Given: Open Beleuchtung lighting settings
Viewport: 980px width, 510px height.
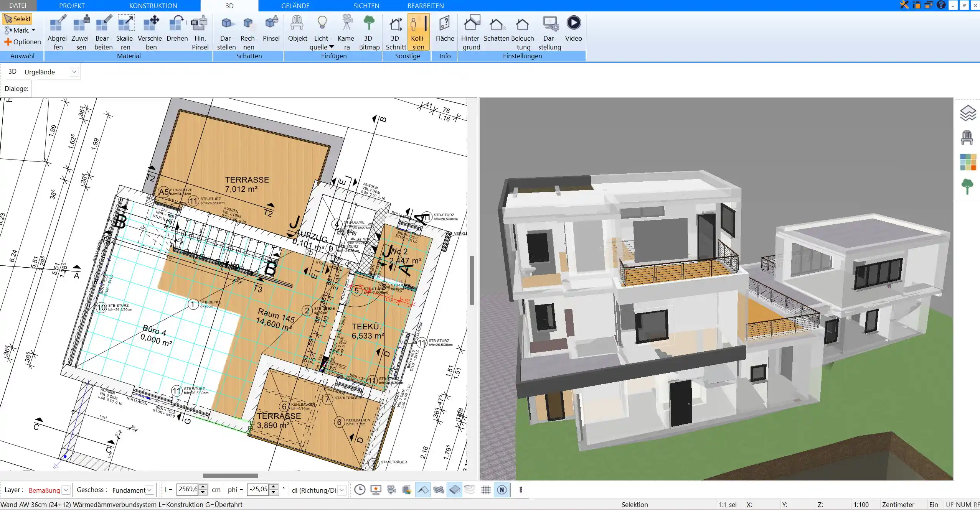Looking at the screenshot, I should click(523, 32).
